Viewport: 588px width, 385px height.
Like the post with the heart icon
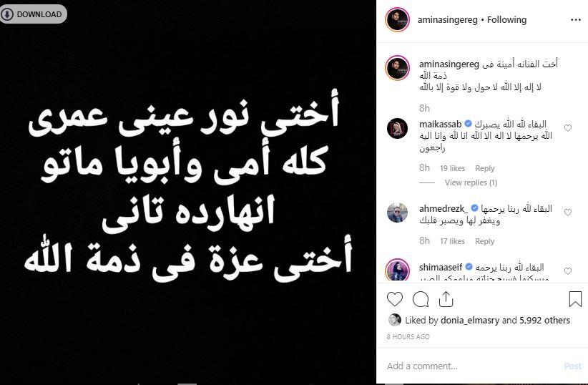pyautogui.click(x=394, y=299)
